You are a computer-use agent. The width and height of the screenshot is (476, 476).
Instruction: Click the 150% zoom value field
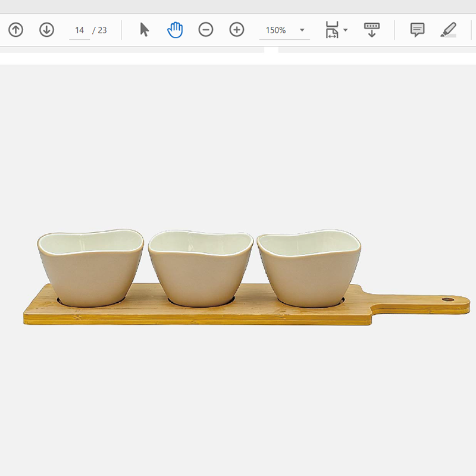[x=276, y=30]
